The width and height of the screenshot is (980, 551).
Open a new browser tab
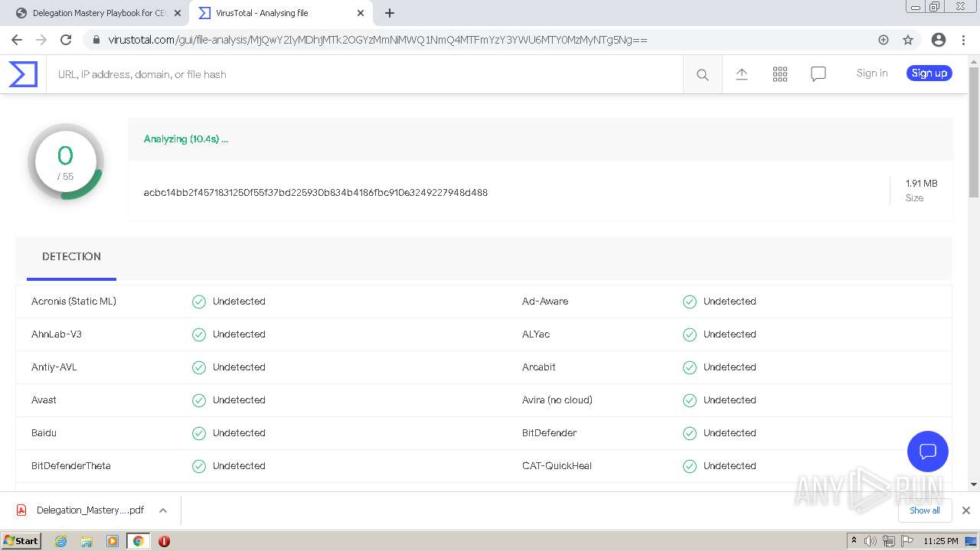[390, 13]
